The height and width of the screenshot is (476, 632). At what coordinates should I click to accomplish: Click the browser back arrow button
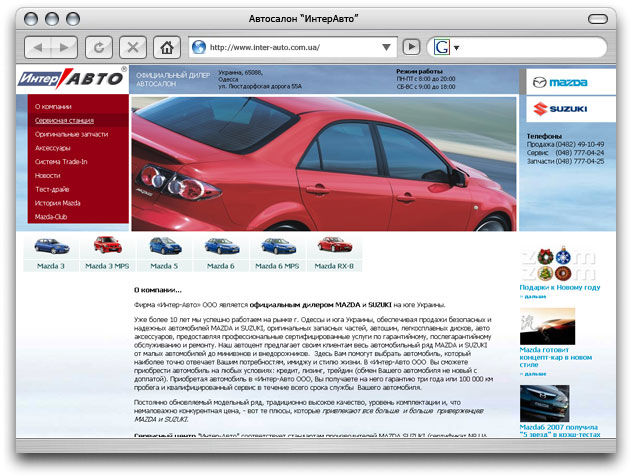(x=38, y=48)
